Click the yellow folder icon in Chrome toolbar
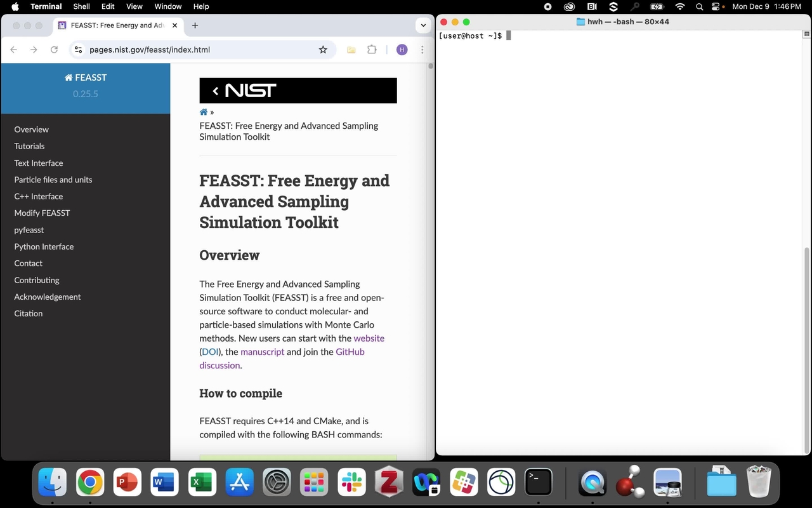812x508 pixels. pyautogui.click(x=351, y=50)
